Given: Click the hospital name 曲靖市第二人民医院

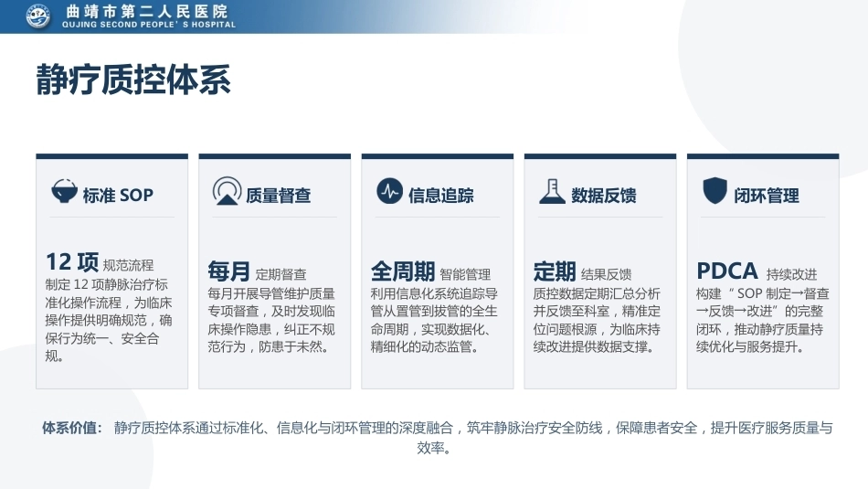Looking at the screenshot, I should tap(147, 12).
